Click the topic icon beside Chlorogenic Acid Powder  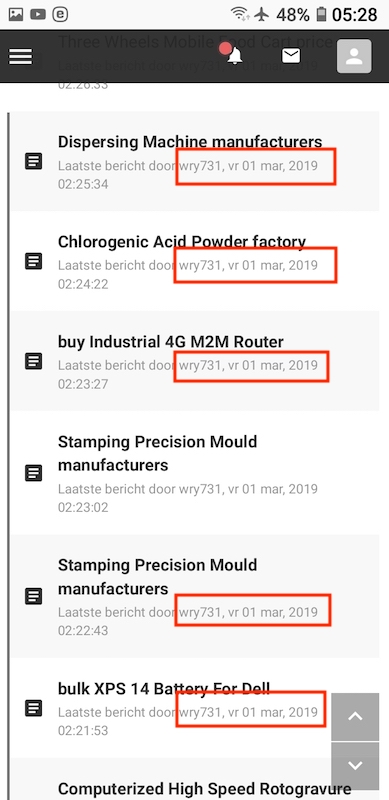(34, 261)
